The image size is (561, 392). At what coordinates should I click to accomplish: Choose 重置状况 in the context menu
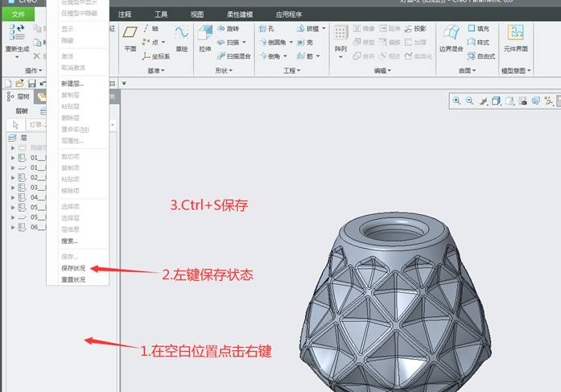point(73,279)
